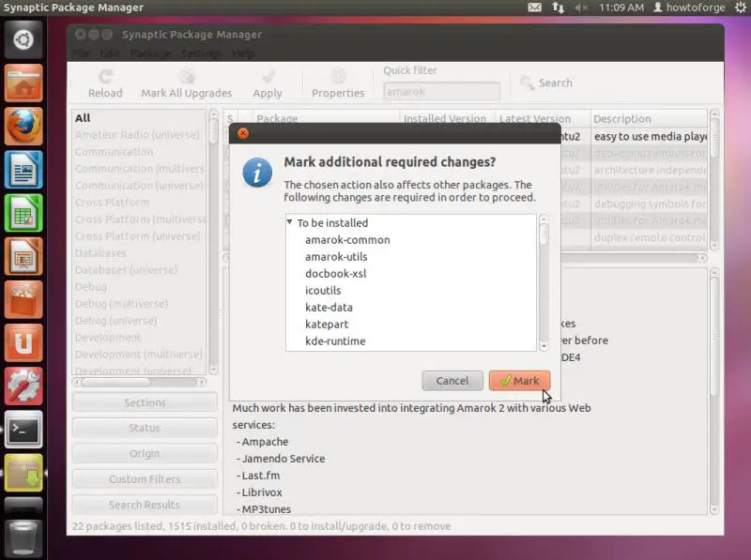Click the dialog list scrollbar up arrow
Screen dimensions: 751x560
click(544, 219)
